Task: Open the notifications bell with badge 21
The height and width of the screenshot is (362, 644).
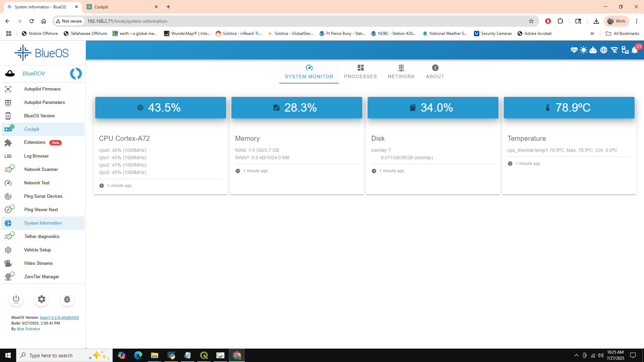Action: [635, 50]
